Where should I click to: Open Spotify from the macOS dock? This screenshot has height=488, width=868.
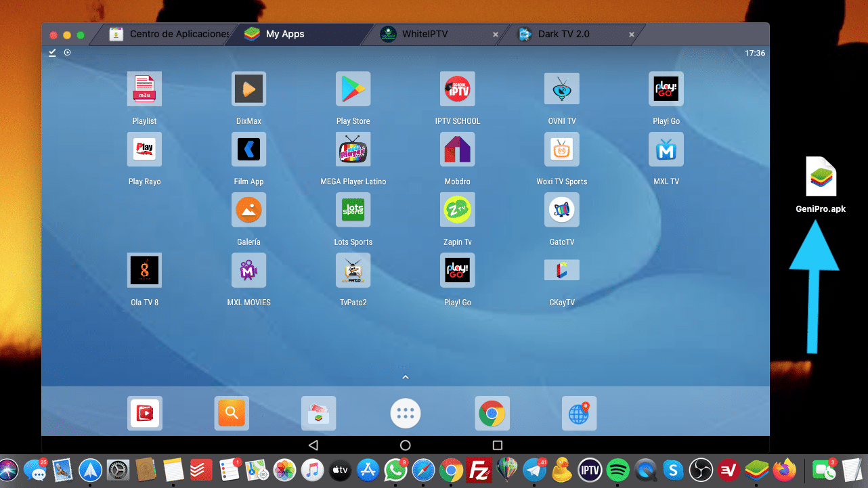[x=617, y=470]
